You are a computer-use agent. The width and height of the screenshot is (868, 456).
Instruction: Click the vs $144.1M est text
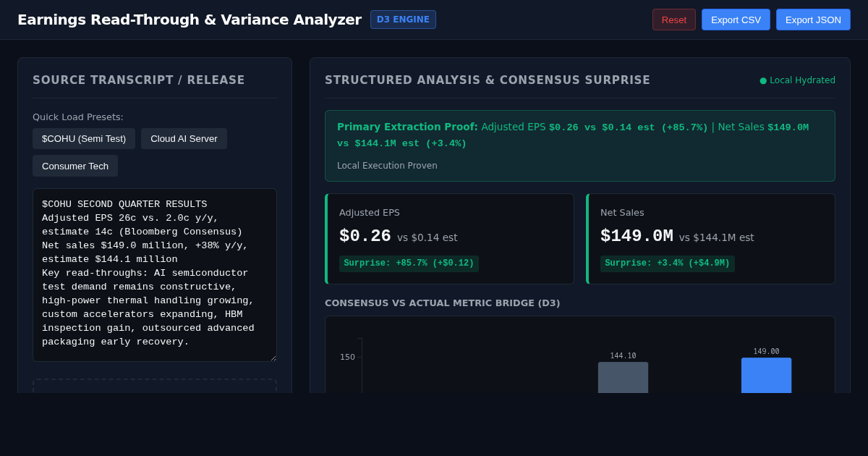pyautogui.click(x=716, y=237)
